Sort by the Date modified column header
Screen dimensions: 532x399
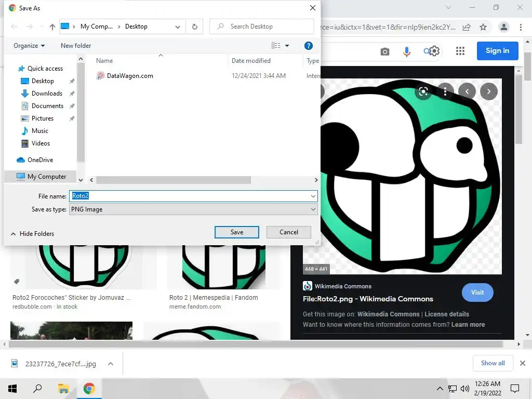click(x=251, y=61)
